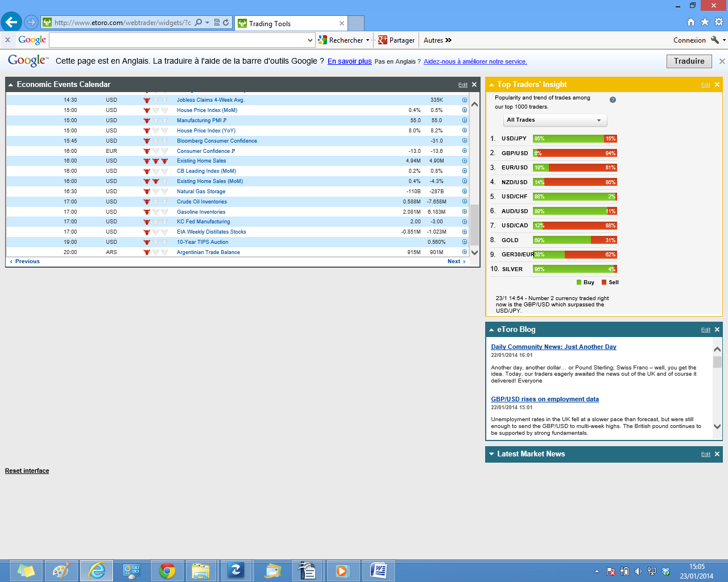The image size is (728, 582).
Task: Click the GOLD buy/sell sentiment bar
Action: tap(574, 240)
